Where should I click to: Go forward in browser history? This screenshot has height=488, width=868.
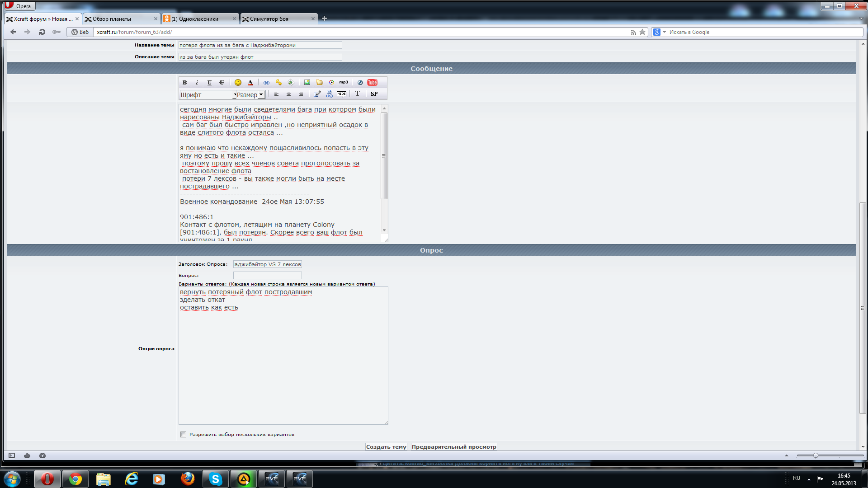point(28,32)
